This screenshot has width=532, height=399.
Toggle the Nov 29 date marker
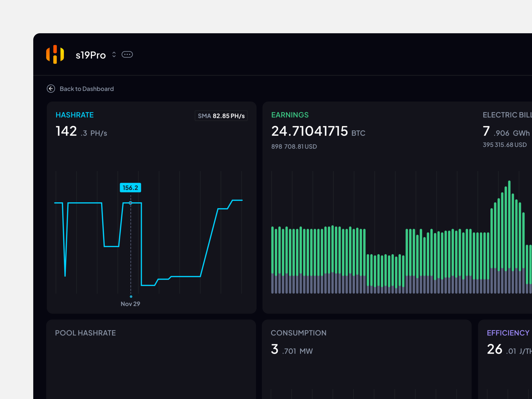(x=130, y=304)
